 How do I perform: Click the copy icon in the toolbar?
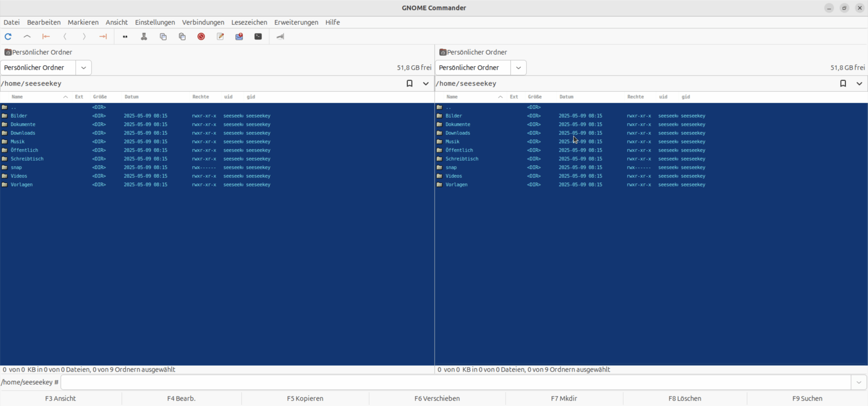(x=163, y=37)
